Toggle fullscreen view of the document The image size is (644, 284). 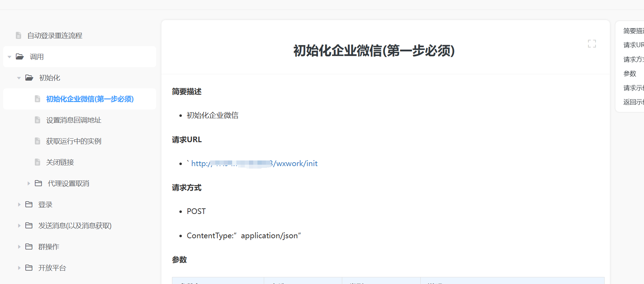[x=592, y=44]
